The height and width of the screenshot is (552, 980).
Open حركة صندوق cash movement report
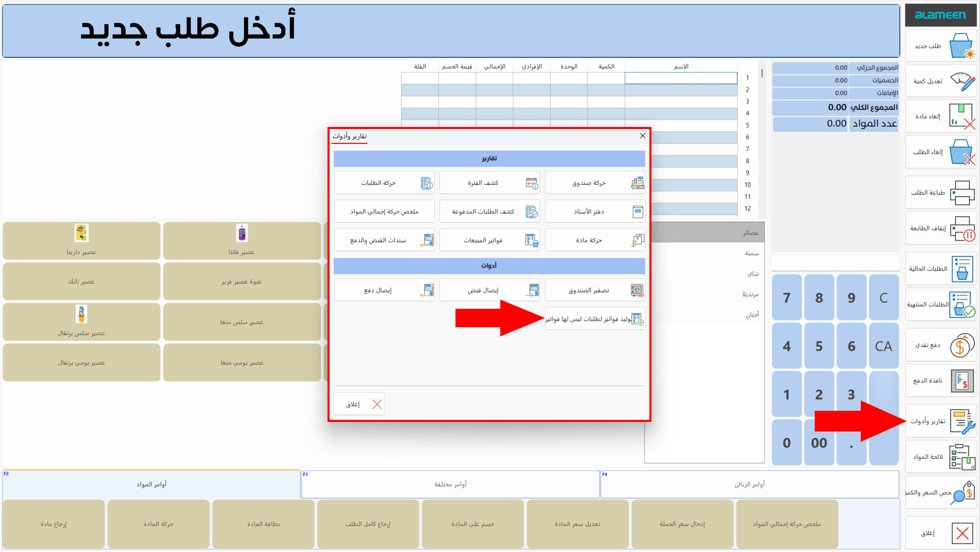595,183
